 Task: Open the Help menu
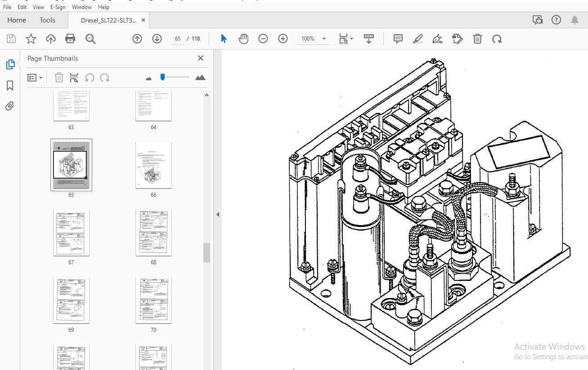tap(103, 7)
